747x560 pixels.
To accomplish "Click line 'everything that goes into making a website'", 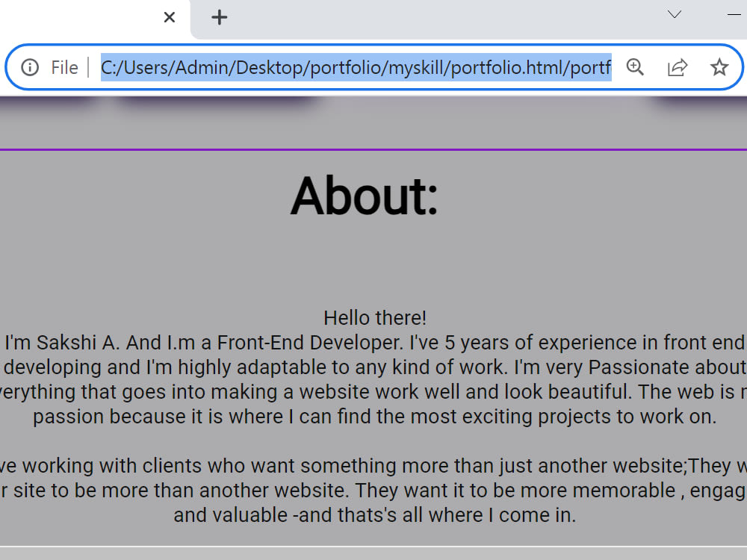I will click(373, 392).
